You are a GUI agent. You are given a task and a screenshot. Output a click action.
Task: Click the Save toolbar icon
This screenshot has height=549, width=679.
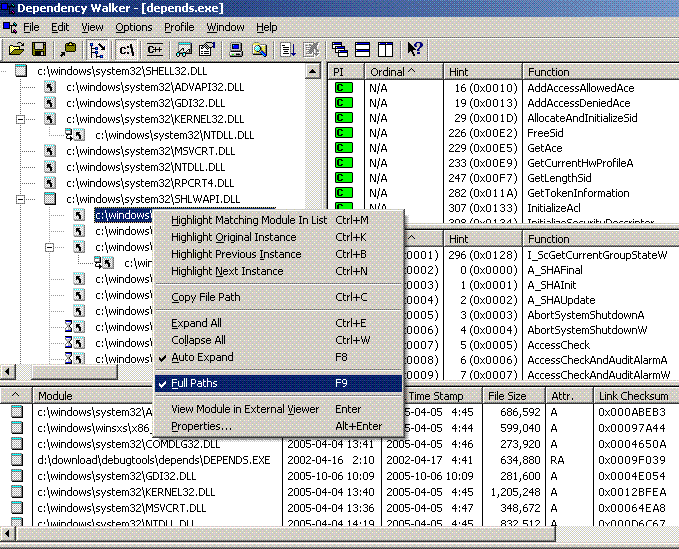[39, 49]
